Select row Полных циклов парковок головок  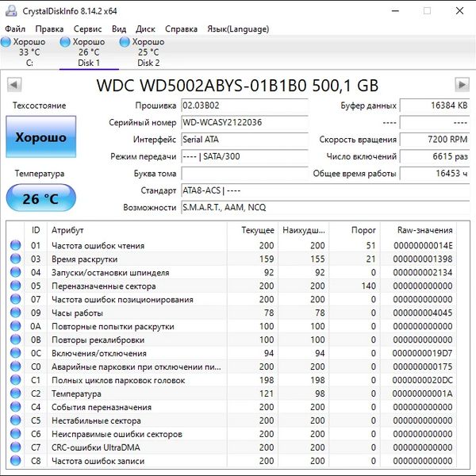click(x=232, y=380)
